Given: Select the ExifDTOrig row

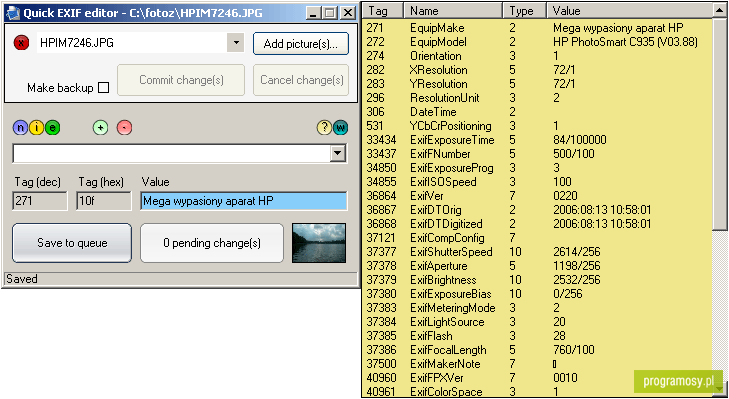Looking at the screenshot, I should point(537,210).
